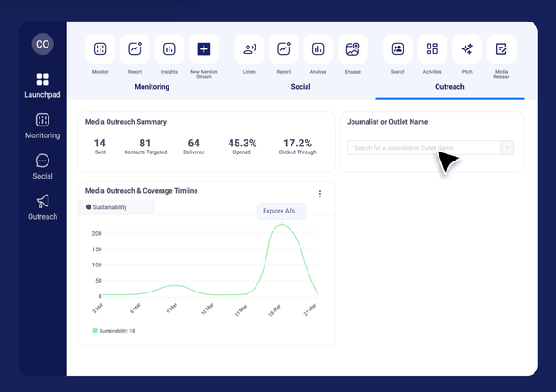Open the timeline chart three-dot menu

pyautogui.click(x=320, y=194)
